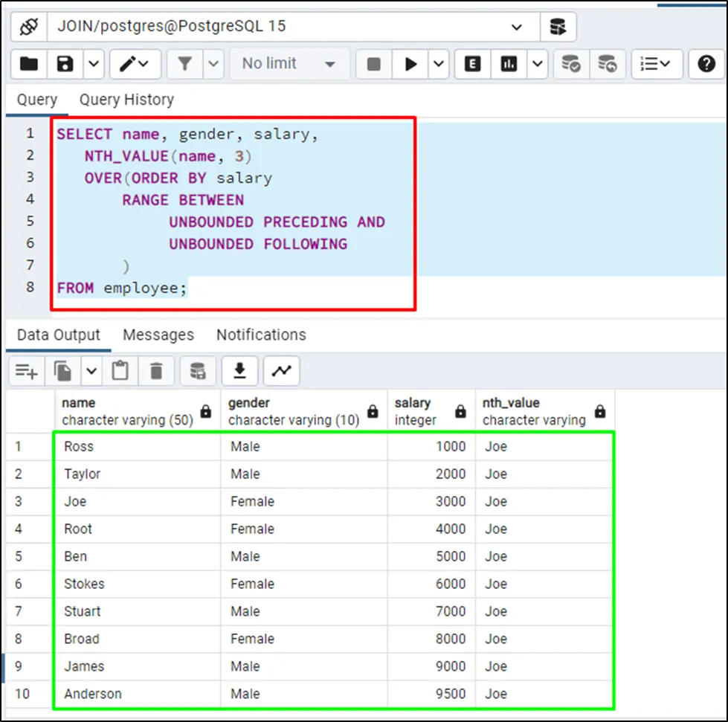Open the Help question mark icon
The width and height of the screenshot is (728, 722).
click(x=706, y=64)
